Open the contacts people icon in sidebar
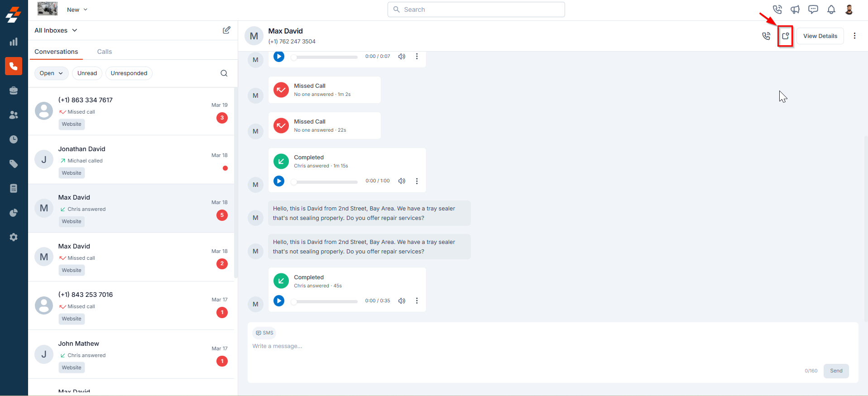Screen dimensions: 868x396 [14, 115]
